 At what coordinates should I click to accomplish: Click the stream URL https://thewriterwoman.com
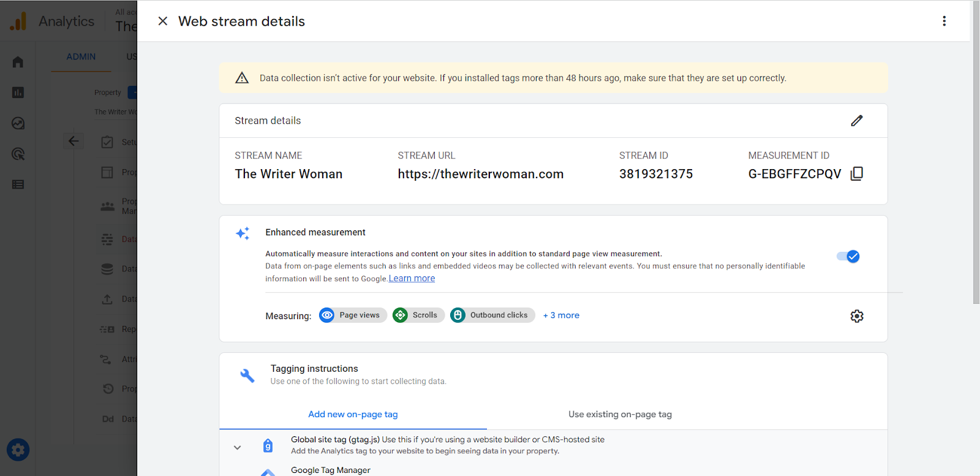481,174
